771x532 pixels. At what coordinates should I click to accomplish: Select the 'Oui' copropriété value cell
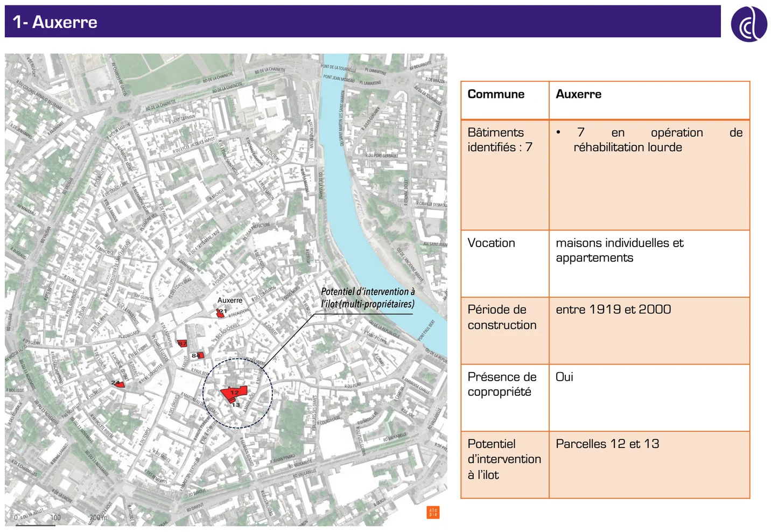[x=564, y=377]
